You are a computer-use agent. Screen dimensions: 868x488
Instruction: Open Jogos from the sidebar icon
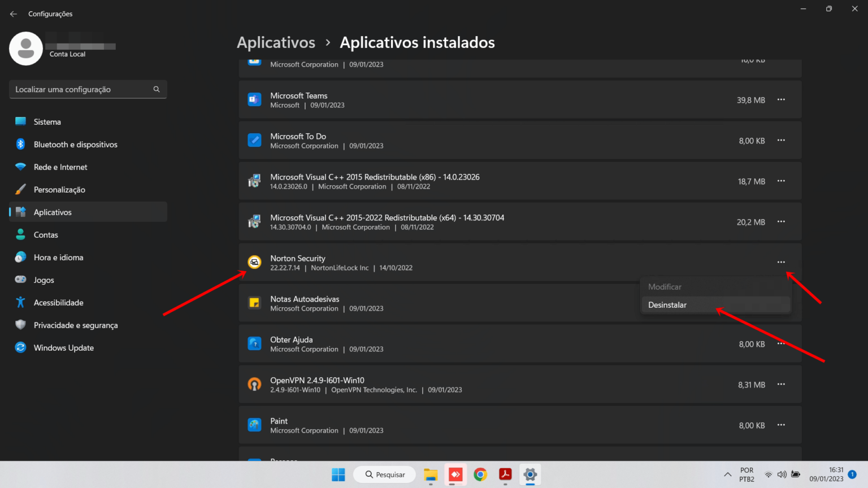pos(20,280)
